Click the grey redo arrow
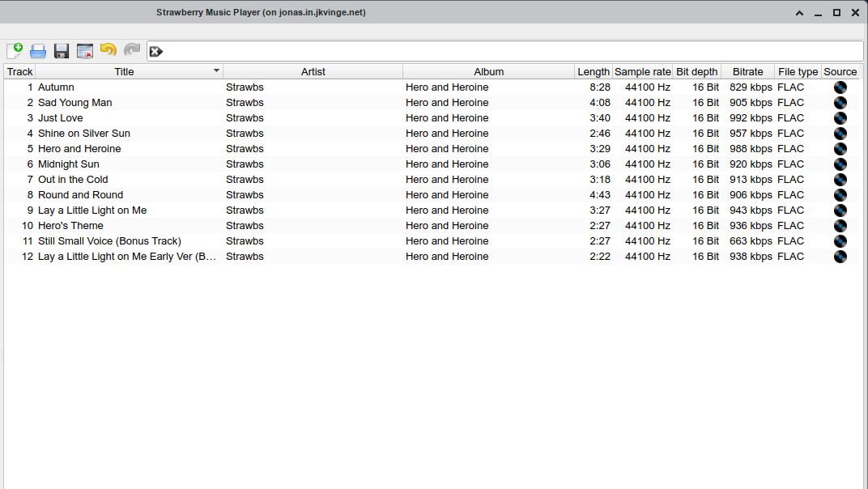This screenshot has height=489, width=868. (x=132, y=50)
